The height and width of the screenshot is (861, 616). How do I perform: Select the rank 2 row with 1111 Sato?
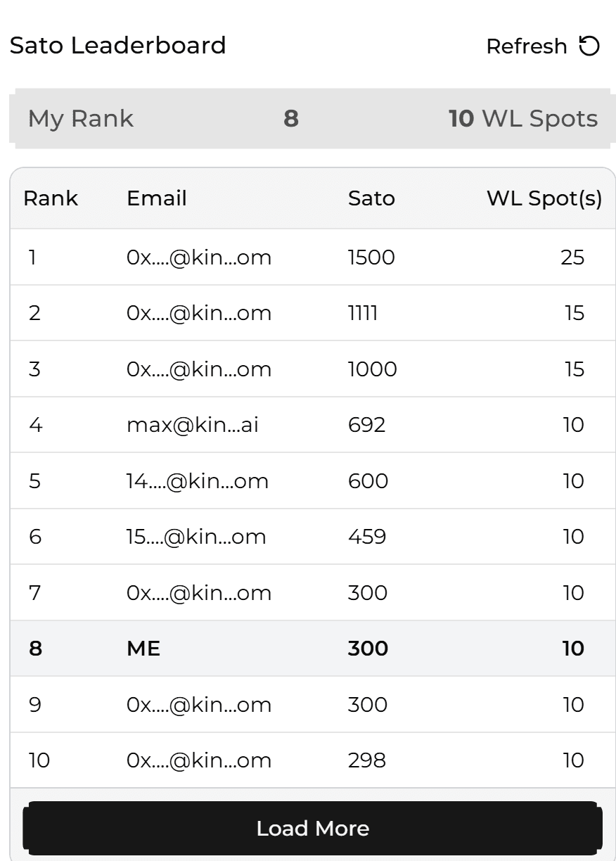pos(312,313)
